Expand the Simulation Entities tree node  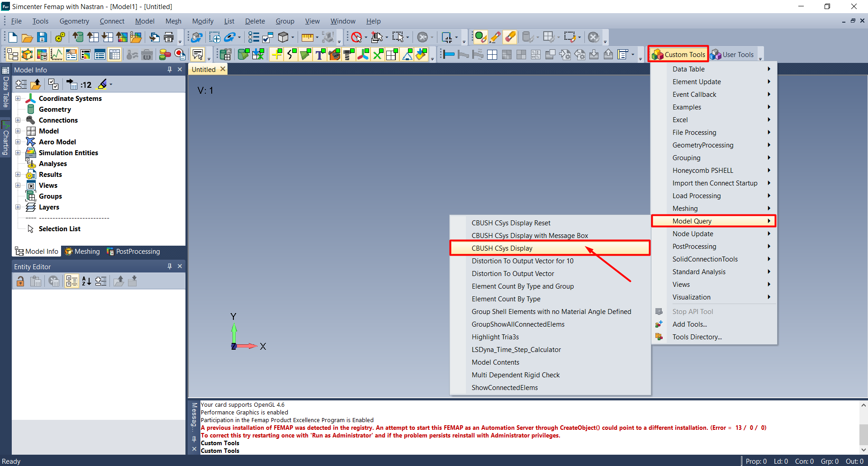pos(18,153)
